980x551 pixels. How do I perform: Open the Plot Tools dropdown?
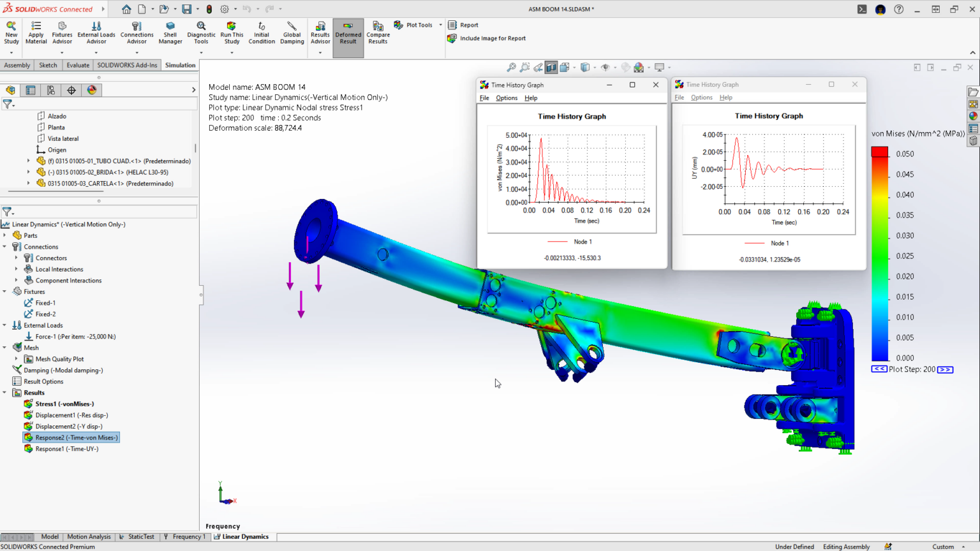pyautogui.click(x=440, y=25)
